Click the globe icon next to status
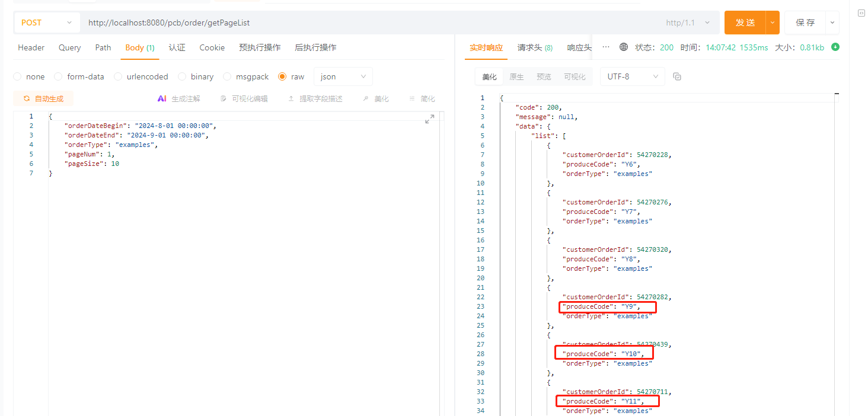Viewport: 868px width, 416px height. pos(623,47)
